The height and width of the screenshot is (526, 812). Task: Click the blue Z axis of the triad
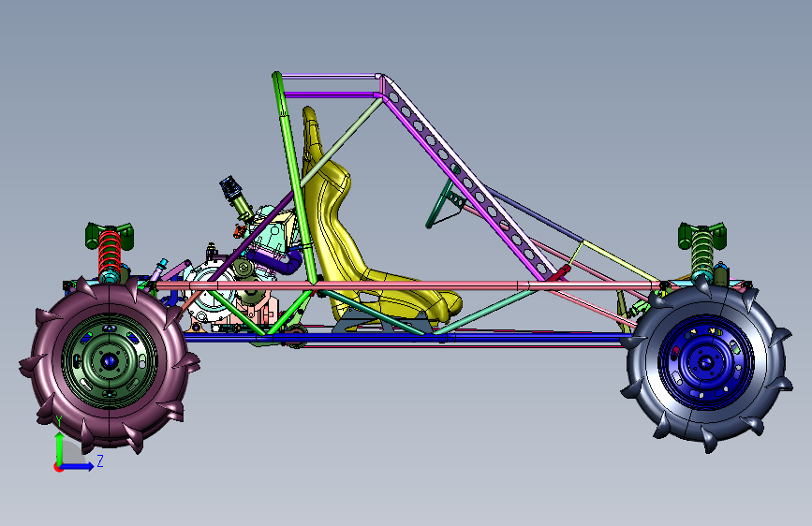tap(78, 466)
